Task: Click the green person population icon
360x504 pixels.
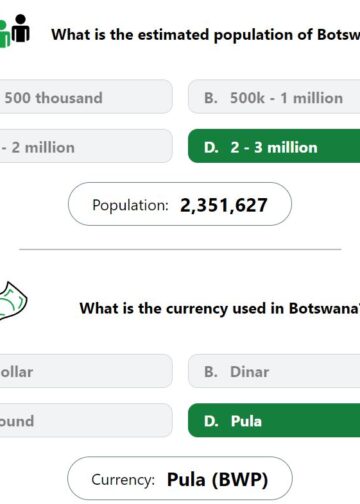Action: point(5,35)
